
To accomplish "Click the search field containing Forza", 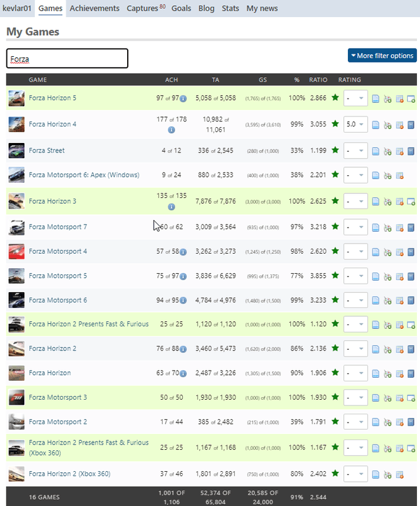I will (67, 58).
